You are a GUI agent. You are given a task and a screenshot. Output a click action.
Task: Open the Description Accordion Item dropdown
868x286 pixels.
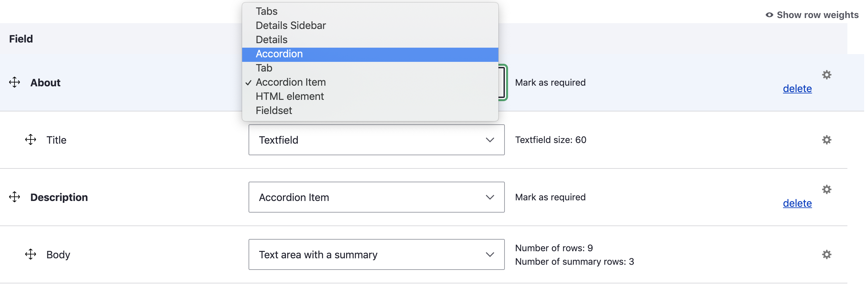coord(376,197)
